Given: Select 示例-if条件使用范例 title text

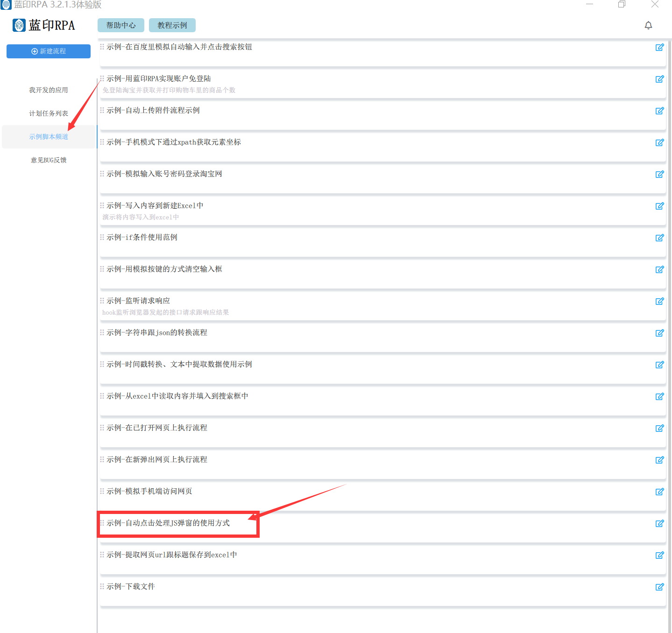Looking at the screenshot, I should [142, 237].
